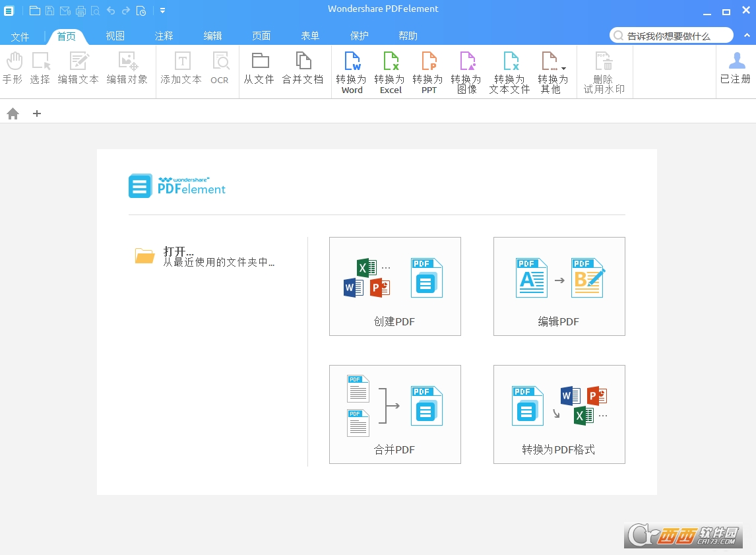
Task: Click the Redo arrow
Action: tap(126, 11)
